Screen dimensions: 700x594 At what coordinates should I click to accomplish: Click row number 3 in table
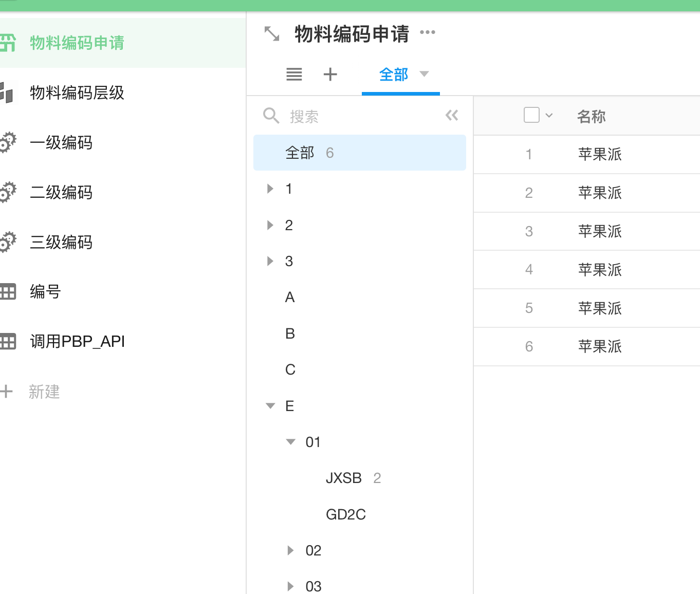(529, 231)
